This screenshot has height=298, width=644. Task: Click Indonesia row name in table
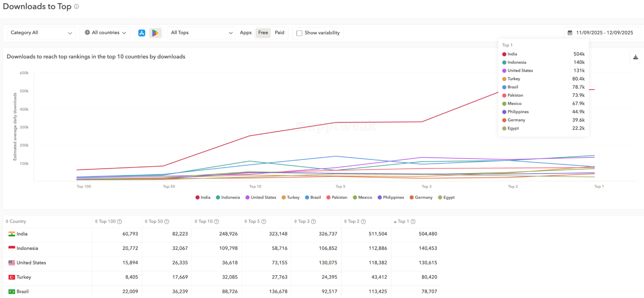click(27, 248)
